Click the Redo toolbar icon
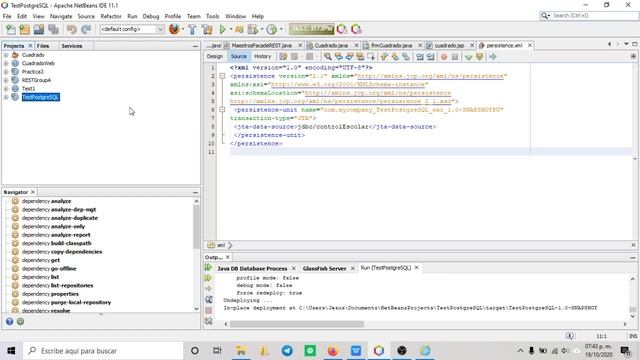Screen dimensions: 640x360 pyautogui.click(x=86, y=29)
